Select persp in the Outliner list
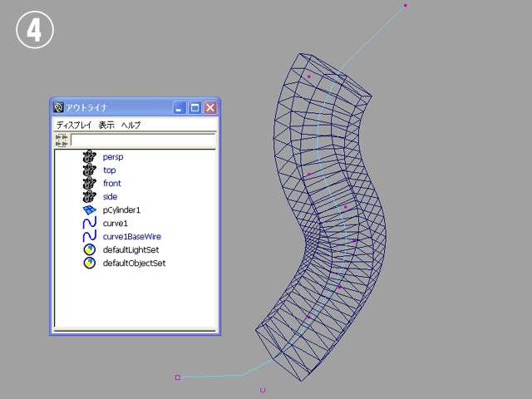Screen dimensions: 532x399 click(113, 157)
